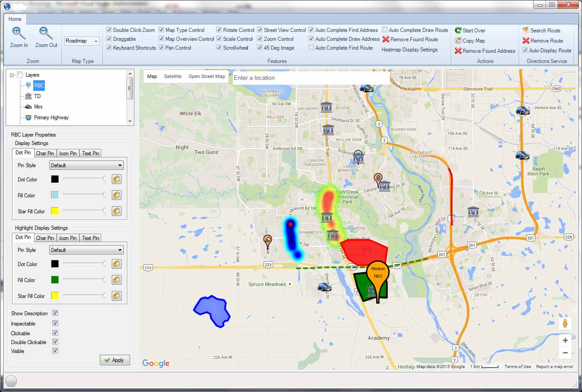The width and height of the screenshot is (582, 392).
Task: Click the orange Walden RBC map pin
Action: point(378,272)
